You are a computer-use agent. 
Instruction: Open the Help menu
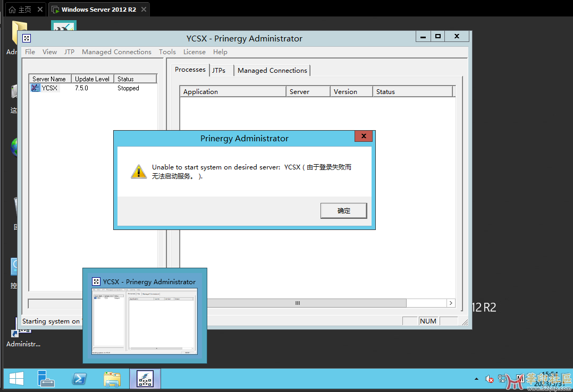[x=221, y=52]
